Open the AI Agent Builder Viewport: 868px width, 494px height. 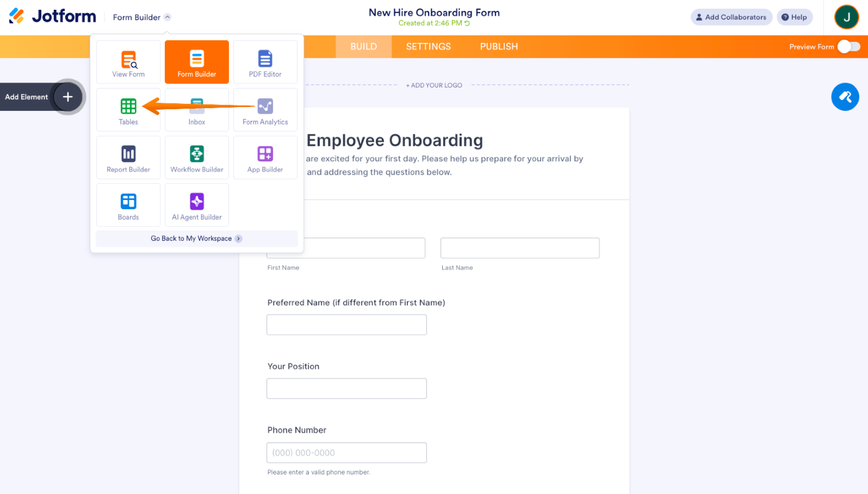pos(197,205)
